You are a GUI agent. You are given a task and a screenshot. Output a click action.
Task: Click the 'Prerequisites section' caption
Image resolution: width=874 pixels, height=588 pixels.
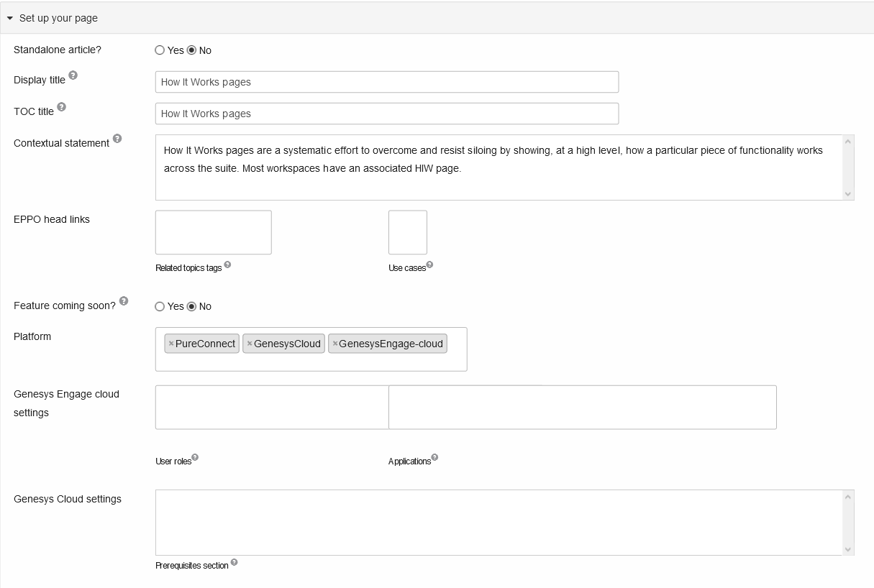(x=192, y=566)
